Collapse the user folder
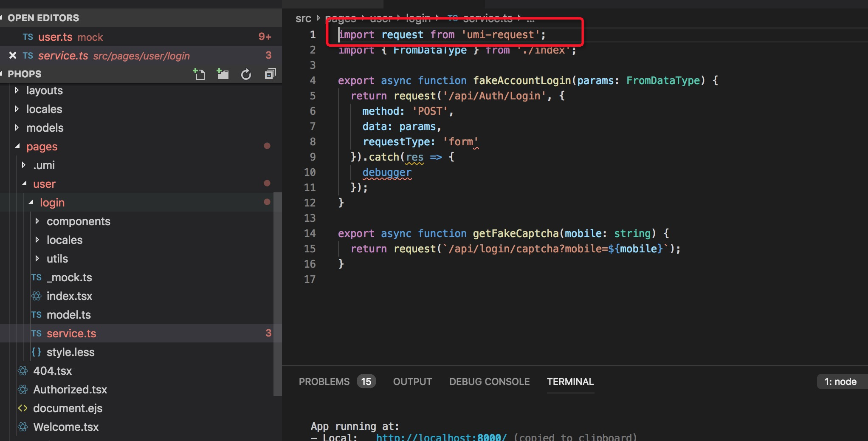868x441 pixels. (24, 184)
